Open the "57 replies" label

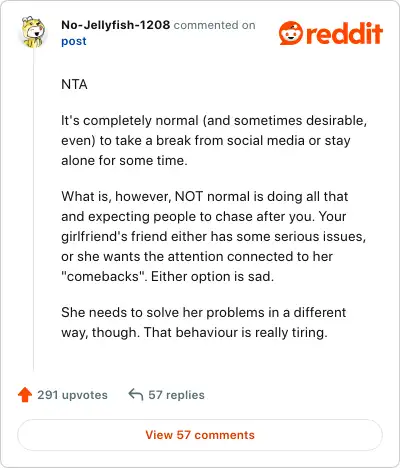(x=176, y=395)
